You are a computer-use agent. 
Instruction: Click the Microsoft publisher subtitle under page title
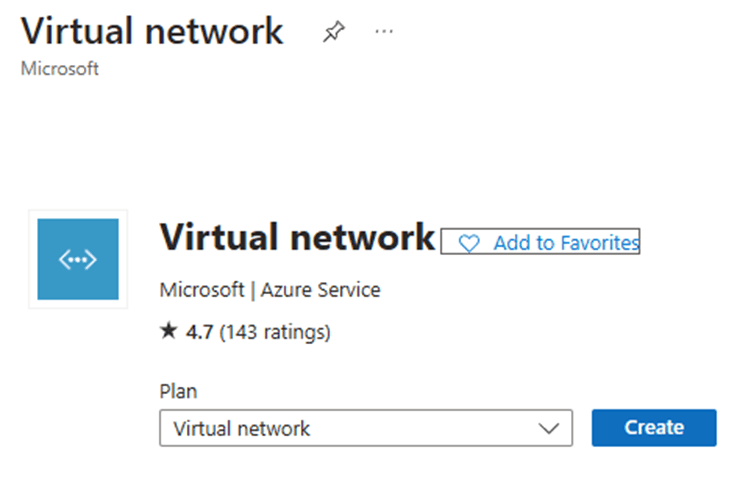(x=60, y=69)
